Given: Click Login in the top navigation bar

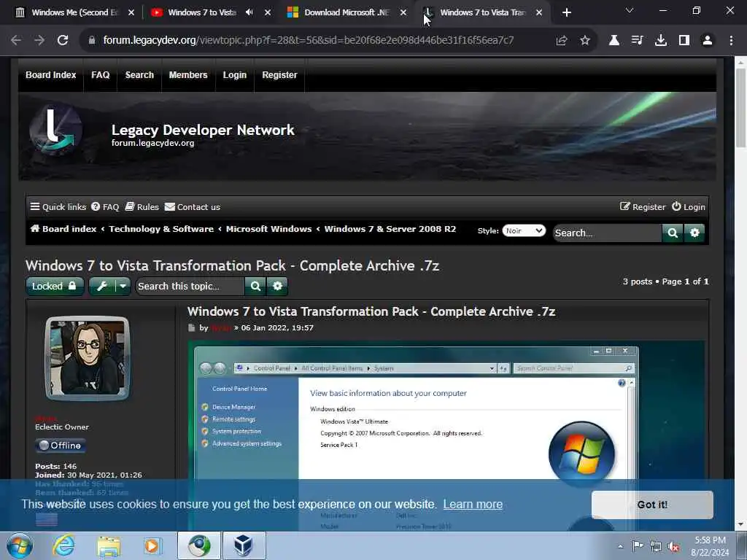Looking at the screenshot, I should (235, 75).
